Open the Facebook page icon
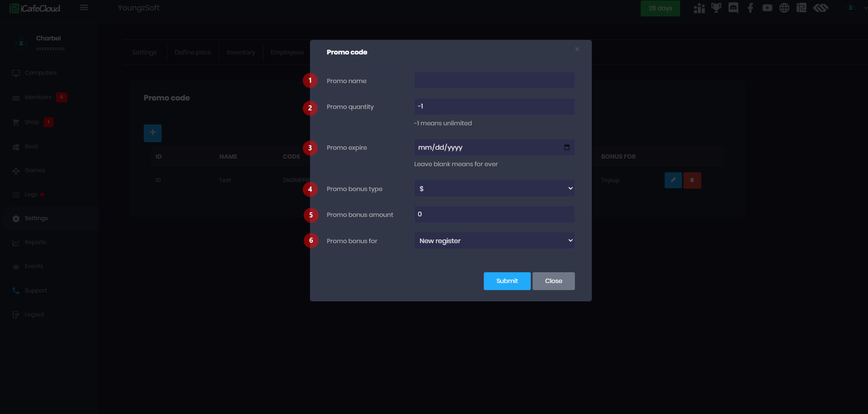This screenshot has width=868, height=414. pos(751,8)
